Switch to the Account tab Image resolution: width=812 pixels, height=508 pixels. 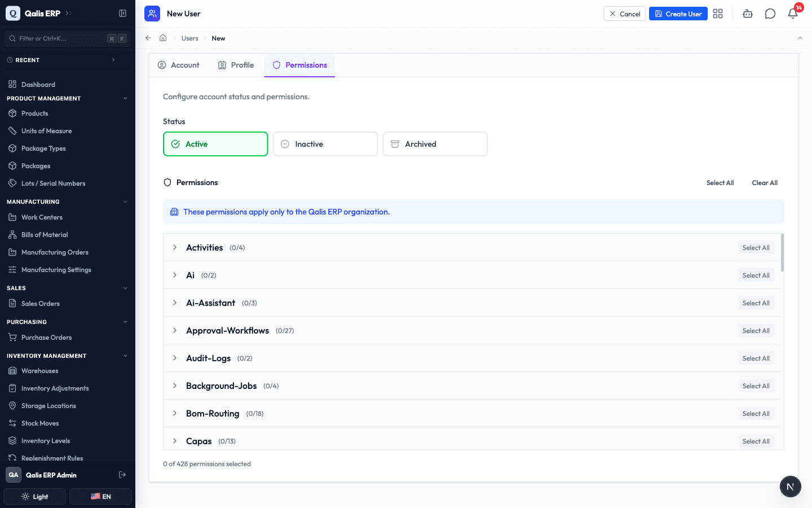point(178,65)
